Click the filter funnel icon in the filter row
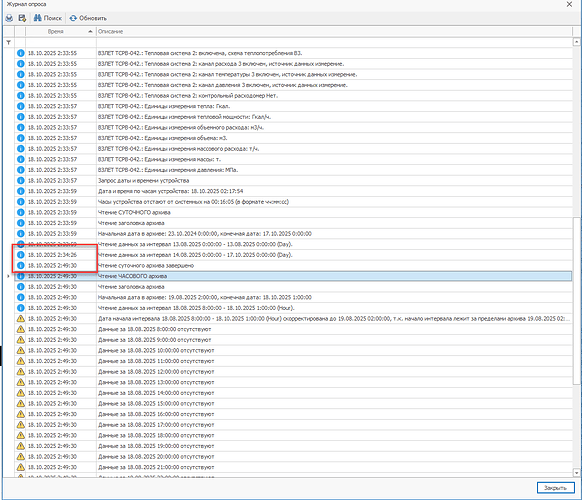Viewport: 582px width, 500px height. (9, 43)
